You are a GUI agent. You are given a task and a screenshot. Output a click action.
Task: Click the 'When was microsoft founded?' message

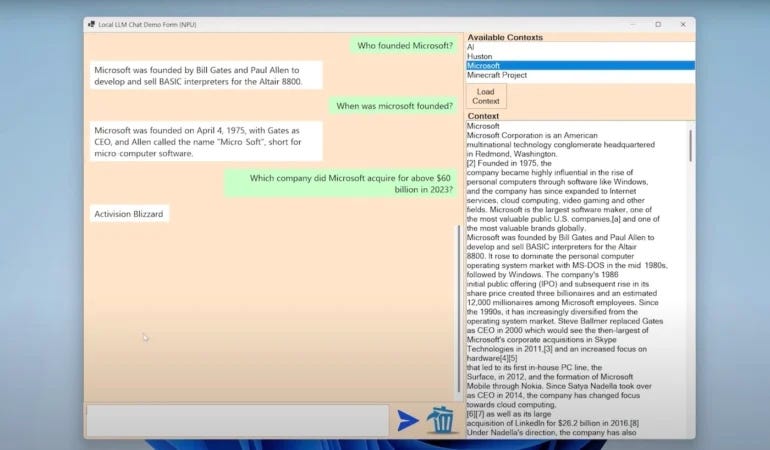tap(394, 106)
